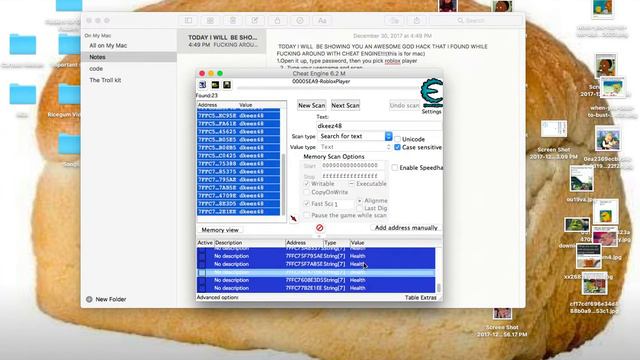Click the Next Scan button

coord(345,105)
